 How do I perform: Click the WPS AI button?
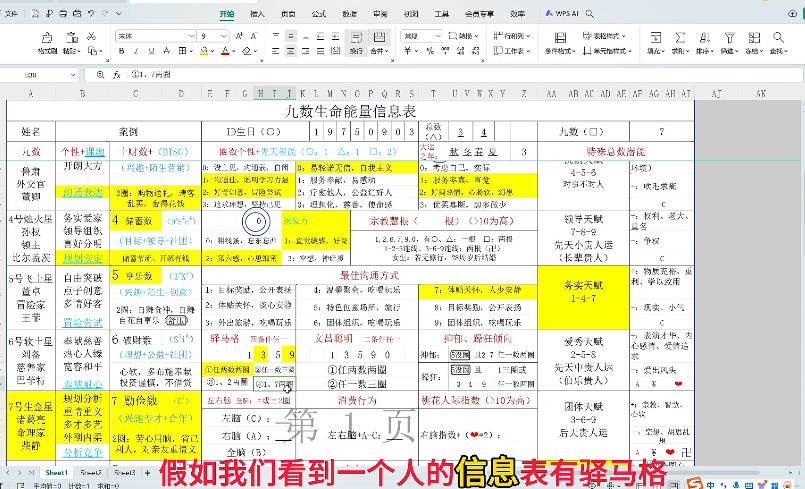click(562, 14)
